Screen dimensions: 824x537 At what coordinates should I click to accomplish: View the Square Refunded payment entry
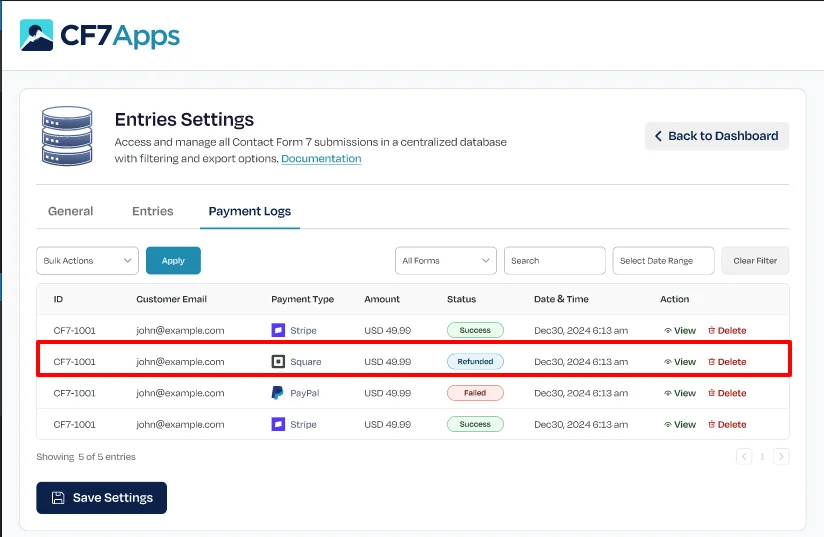680,362
